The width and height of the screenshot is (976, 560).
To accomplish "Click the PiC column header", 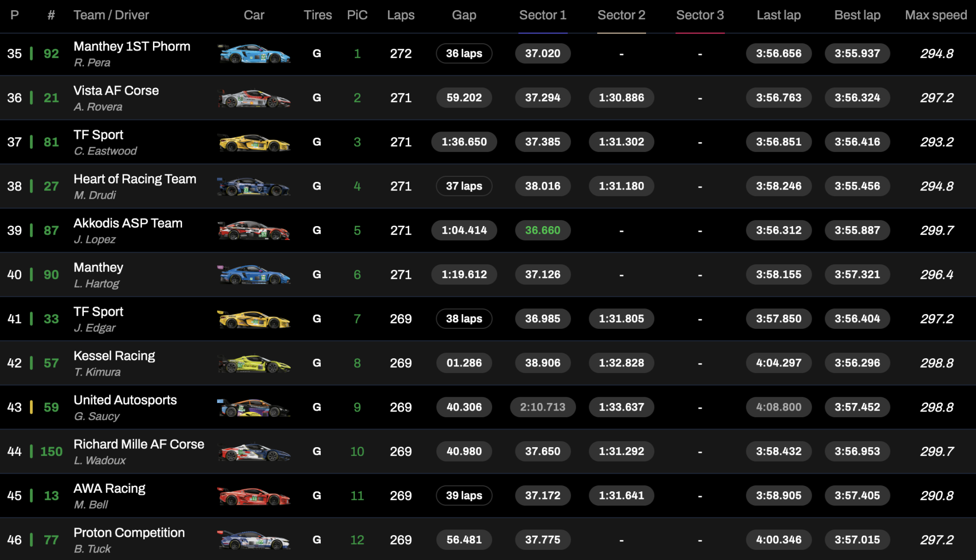I will pos(357,15).
